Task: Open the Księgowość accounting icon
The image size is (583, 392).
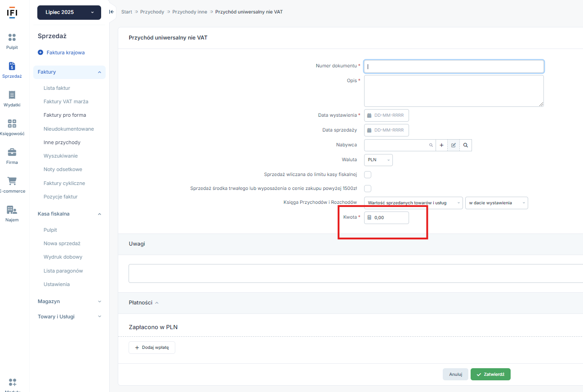Action: [x=12, y=123]
